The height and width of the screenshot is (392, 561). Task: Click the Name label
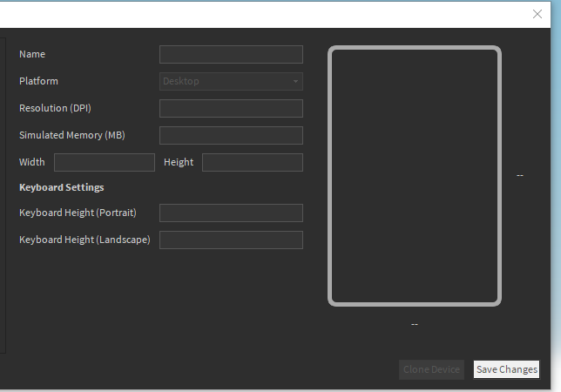pyautogui.click(x=32, y=54)
